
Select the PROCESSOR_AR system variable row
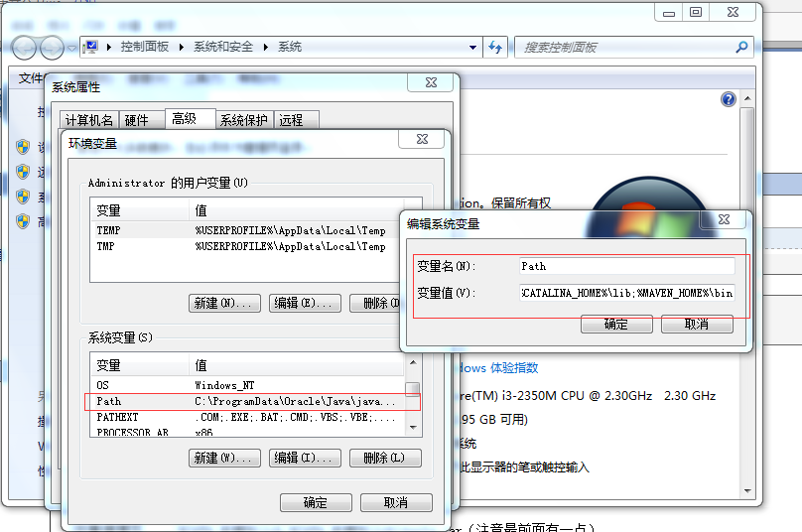click(x=247, y=432)
